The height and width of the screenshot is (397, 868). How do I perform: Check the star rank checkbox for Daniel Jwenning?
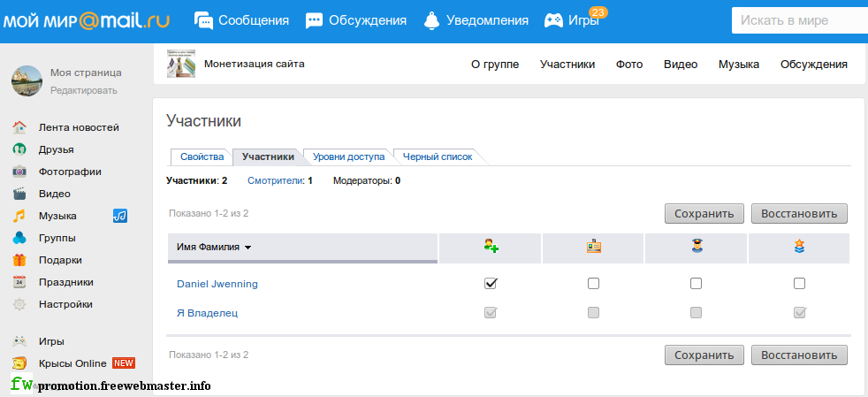[x=799, y=284]
